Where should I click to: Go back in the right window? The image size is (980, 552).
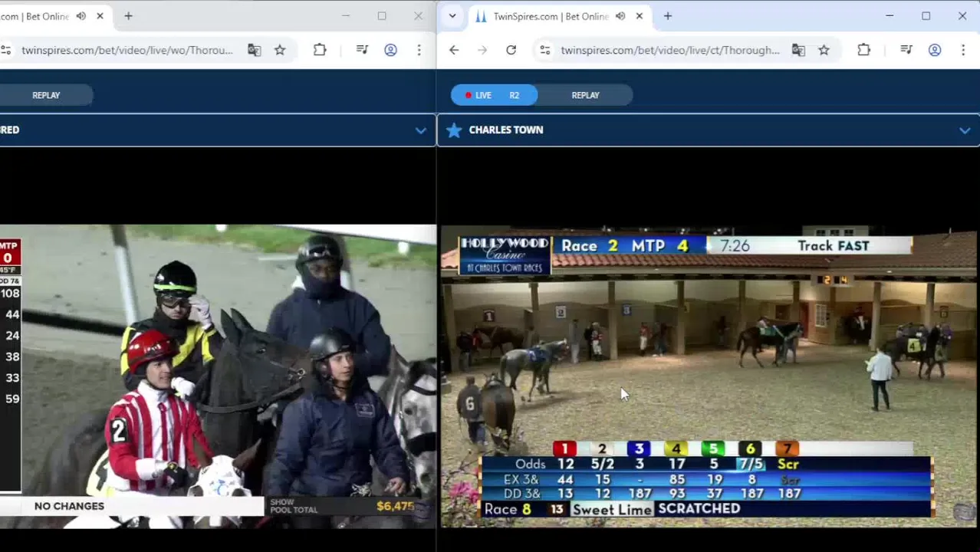coord(454,50)
